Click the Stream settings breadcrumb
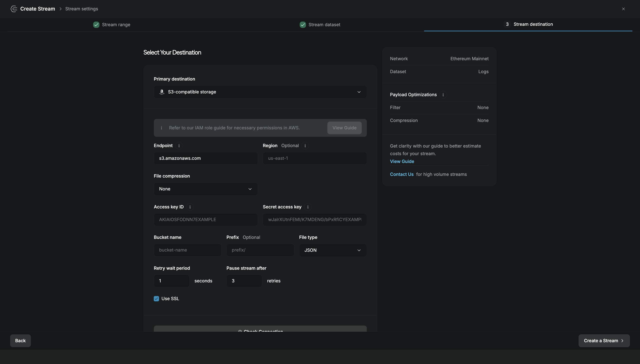This screenshot has height=364, width=640. point(82,9)
